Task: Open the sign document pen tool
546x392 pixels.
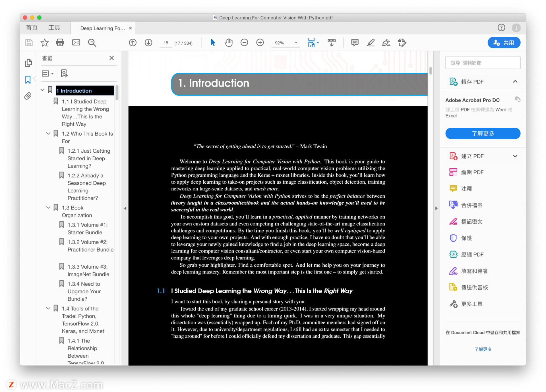Action: coord(386,43)
